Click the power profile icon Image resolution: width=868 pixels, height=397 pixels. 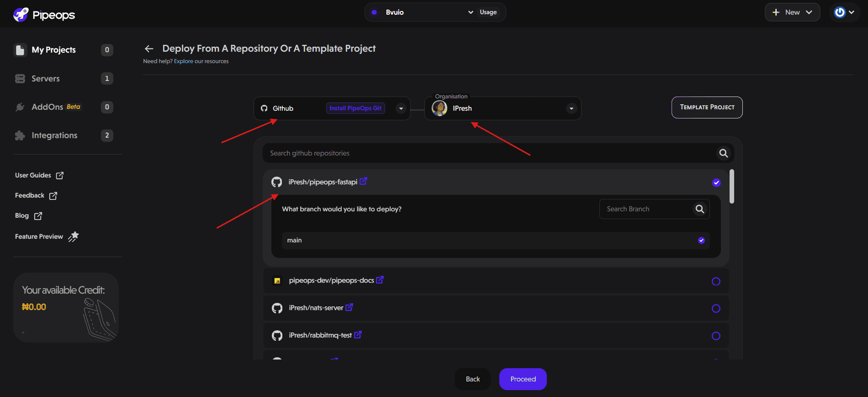(840, 12)
